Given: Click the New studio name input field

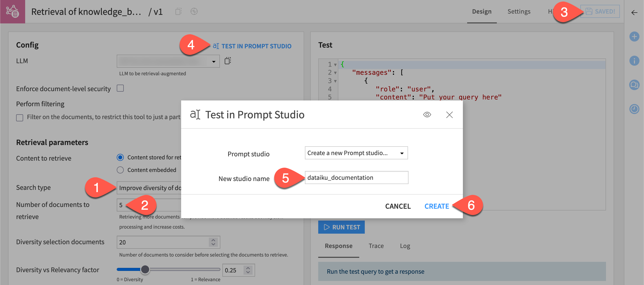Looking at the screenshot, I should tap(356, 177).
